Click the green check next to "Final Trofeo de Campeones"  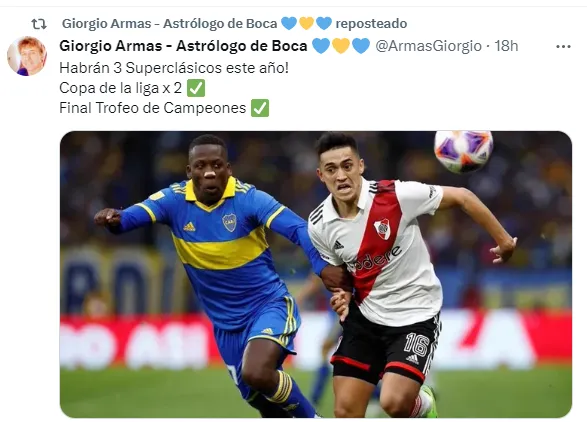coord(260,108)
